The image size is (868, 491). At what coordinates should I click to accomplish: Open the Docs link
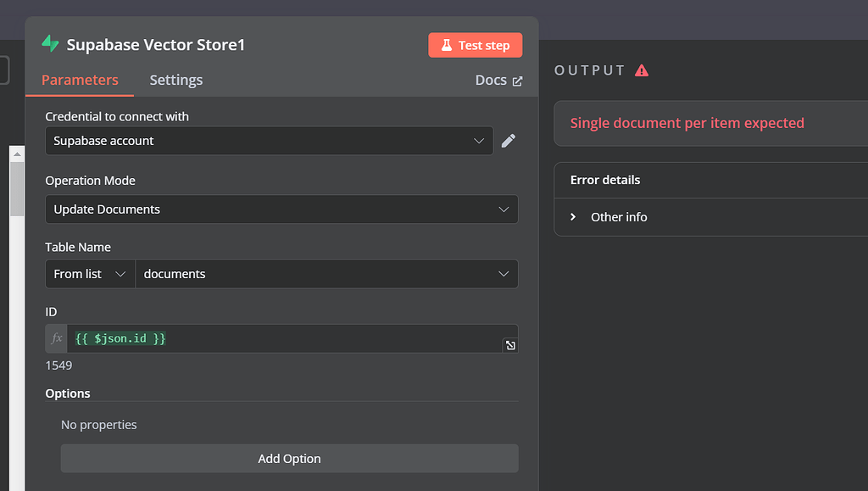[490, 80]
